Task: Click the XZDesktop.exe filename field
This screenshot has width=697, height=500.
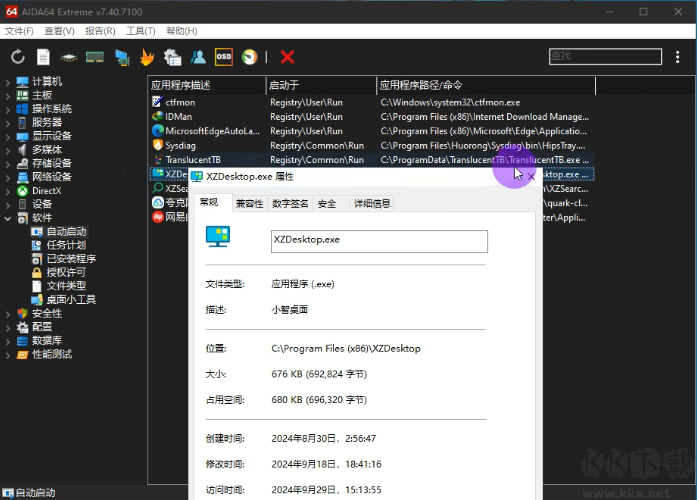Action: pos(379,241)
